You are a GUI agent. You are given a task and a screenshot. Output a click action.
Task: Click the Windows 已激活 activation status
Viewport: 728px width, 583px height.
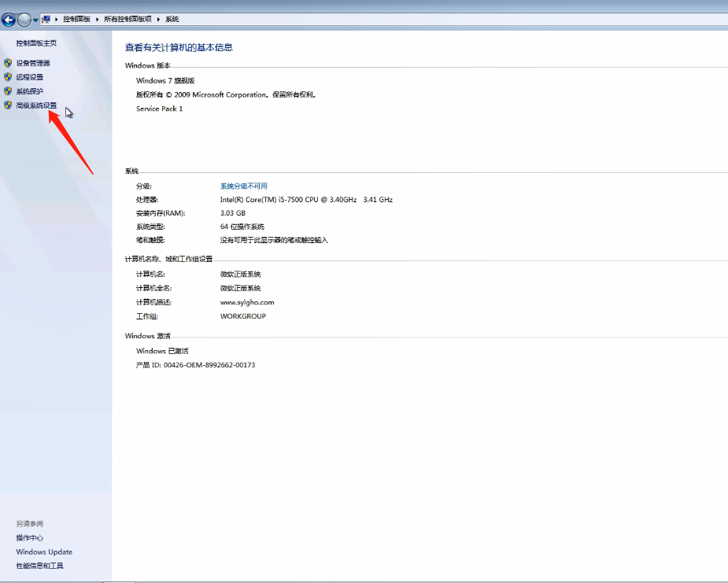point(162,351)
